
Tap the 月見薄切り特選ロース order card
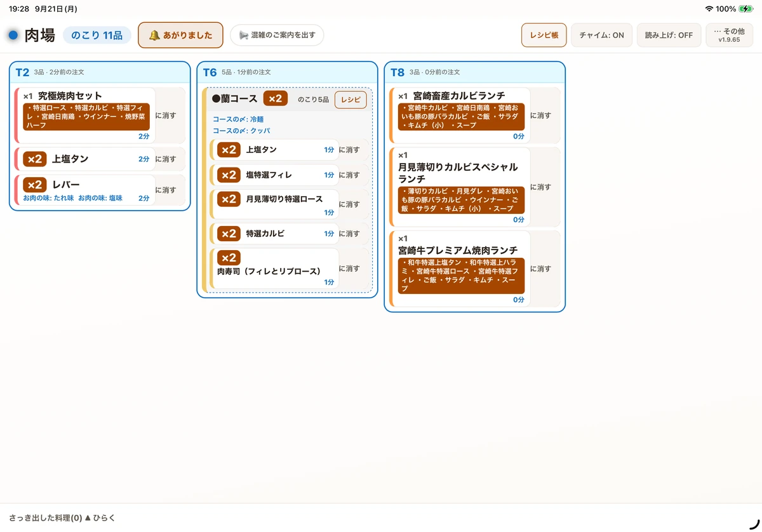point(274,204)
